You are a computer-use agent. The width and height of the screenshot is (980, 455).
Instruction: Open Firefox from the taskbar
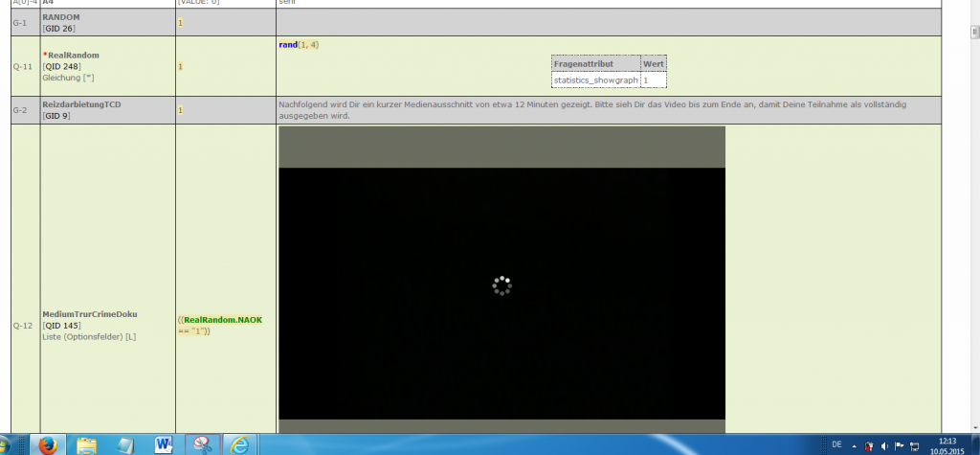[45, 444]
